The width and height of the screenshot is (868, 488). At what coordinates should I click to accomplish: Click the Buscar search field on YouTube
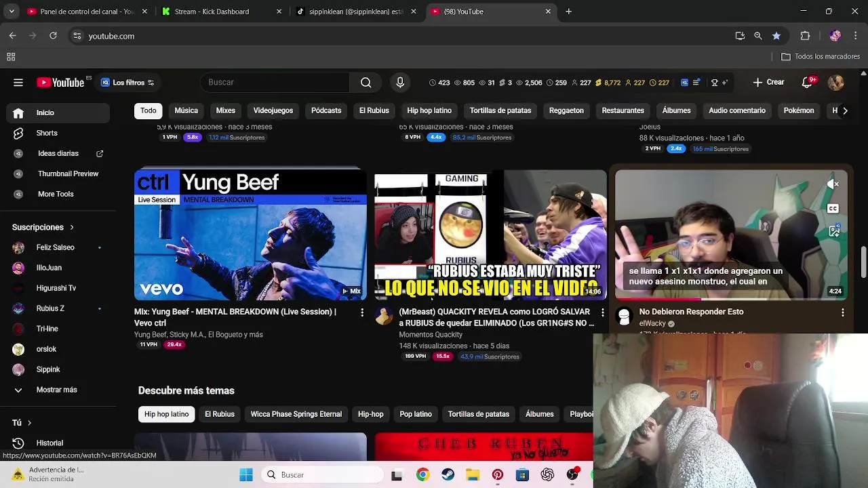click(x=275, y=83)
